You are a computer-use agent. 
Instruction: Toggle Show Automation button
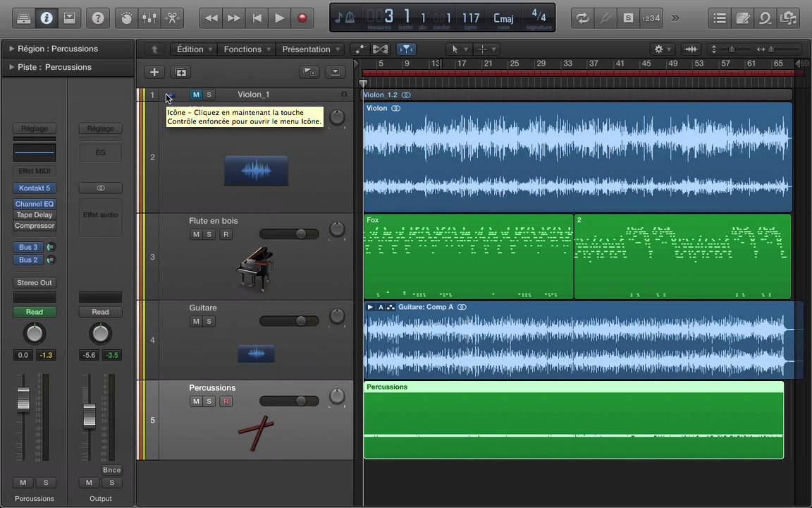(x=359, y=49)
